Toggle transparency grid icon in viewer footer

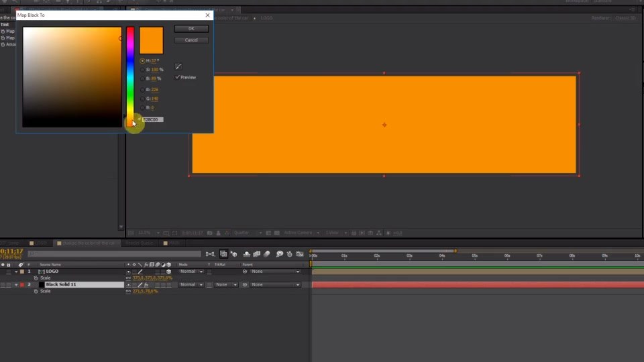(277, 233)
